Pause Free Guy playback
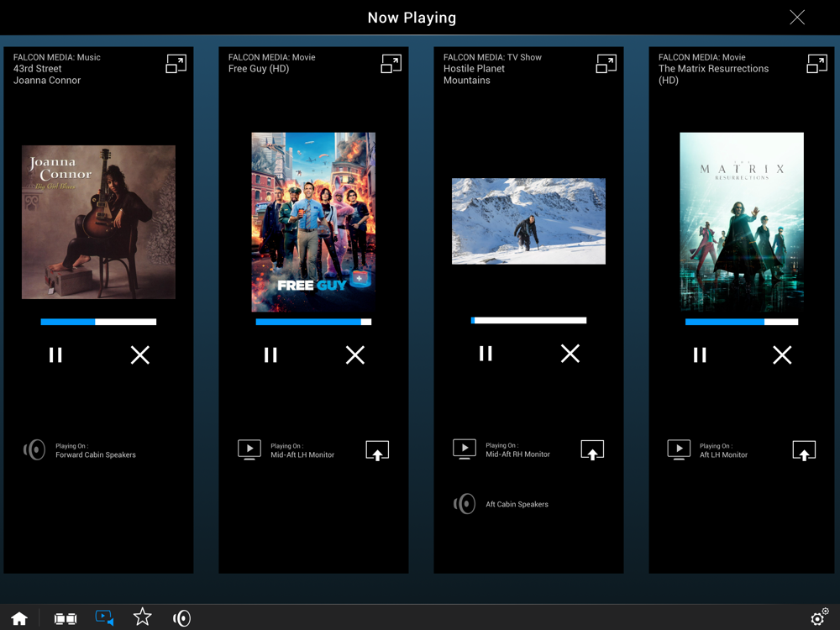Screen dimensions: 840x630 tap(270, 354)
